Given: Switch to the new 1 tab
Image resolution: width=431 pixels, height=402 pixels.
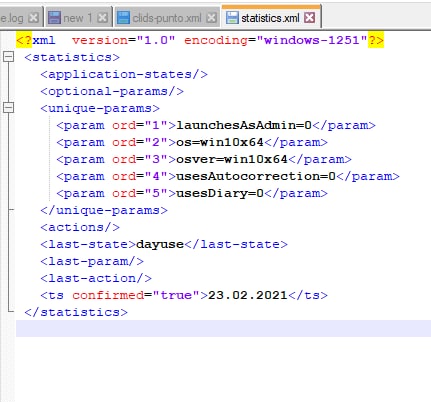Looking at the screenshot, I should pos(78,18).
